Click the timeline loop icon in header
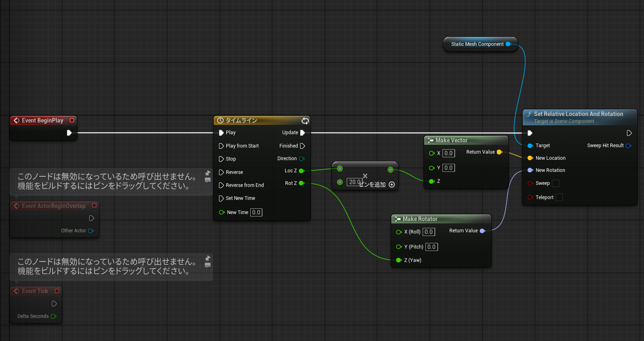Screen dimensions: 644x341 click(x=305, y=121)
